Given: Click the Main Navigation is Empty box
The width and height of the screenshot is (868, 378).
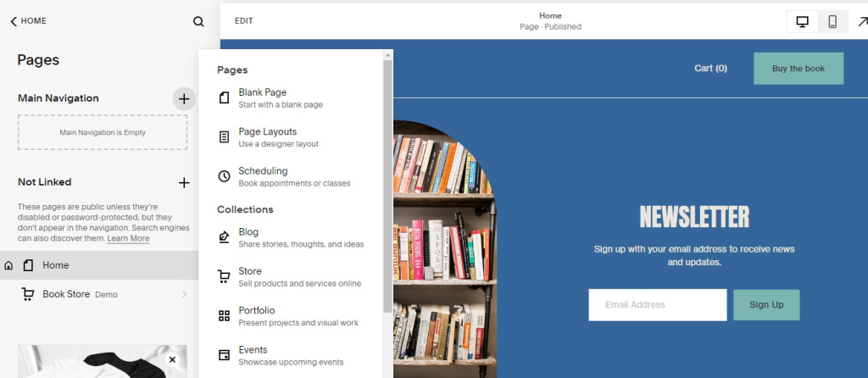Looking at the screenshot, I should coord(103,133).
